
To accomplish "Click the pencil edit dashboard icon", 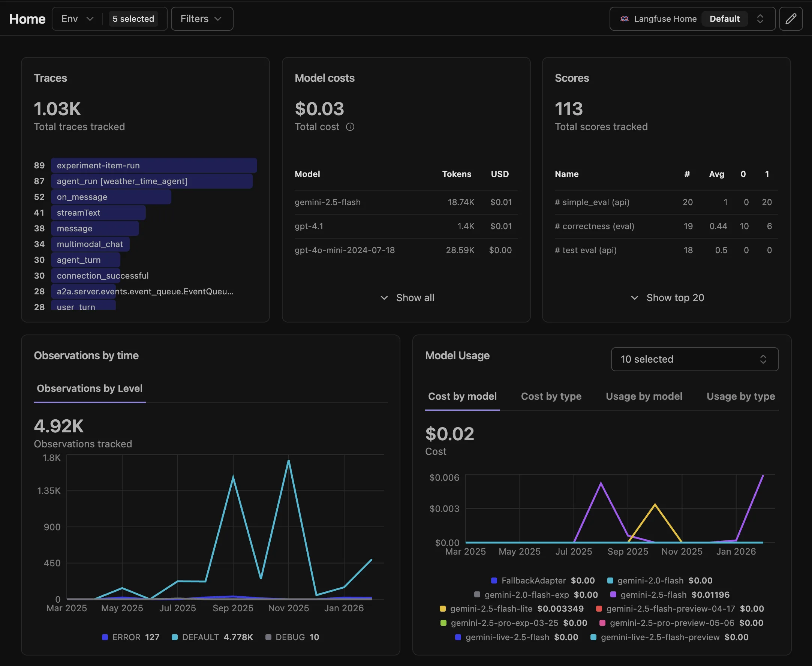I will [791, 19].
